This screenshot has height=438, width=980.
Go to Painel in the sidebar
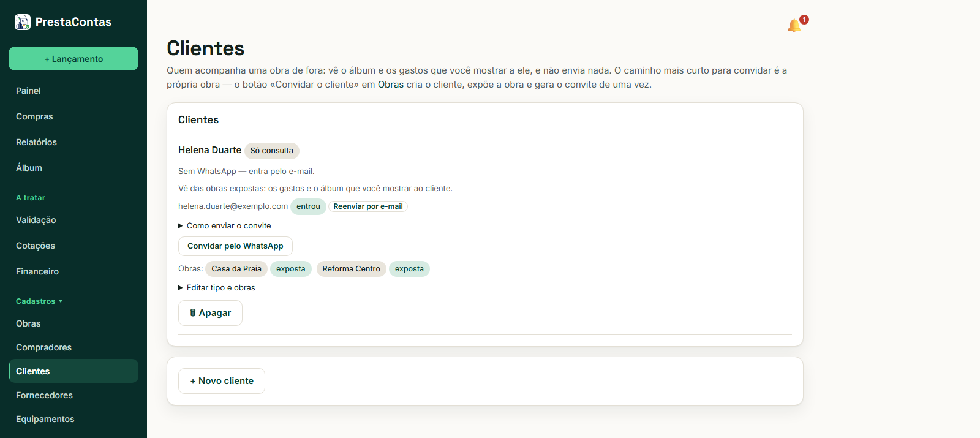click(x=73, y=91)
